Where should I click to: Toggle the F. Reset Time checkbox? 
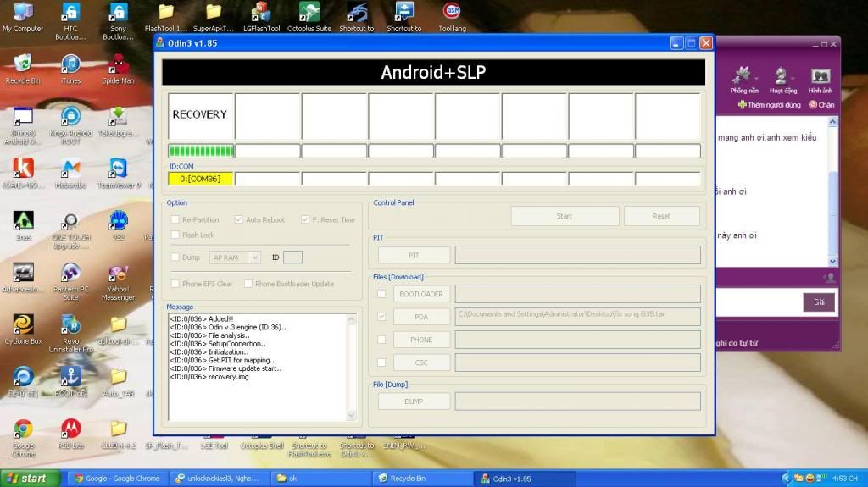tap(305, 219)
